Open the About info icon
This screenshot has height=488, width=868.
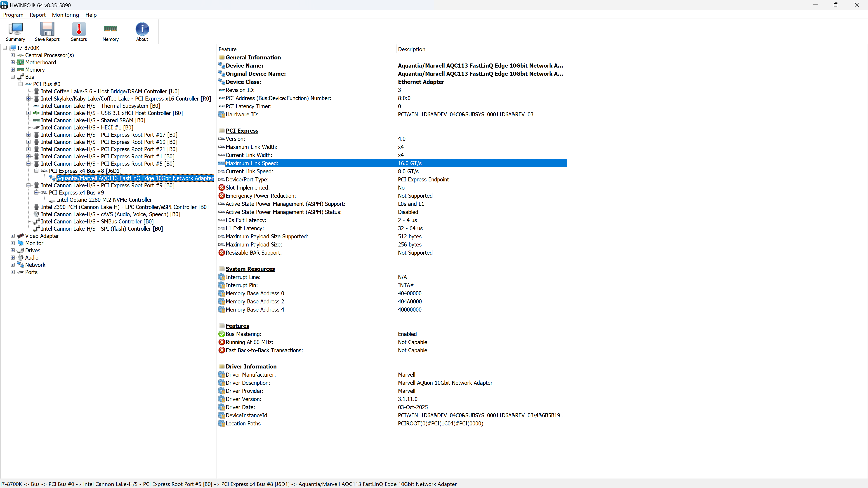click(x=142, y=31)
